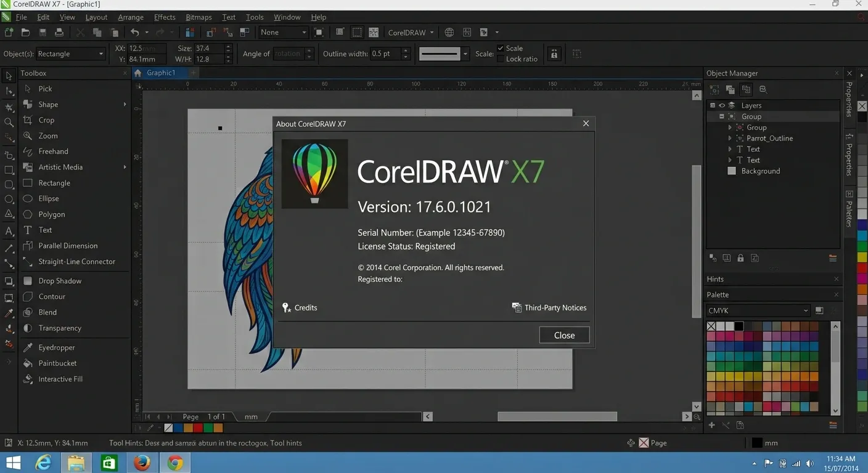Viewport: 868px width, 473px height.
Task: Click the Save toolbar icon
Action: [x=43, y=32]
